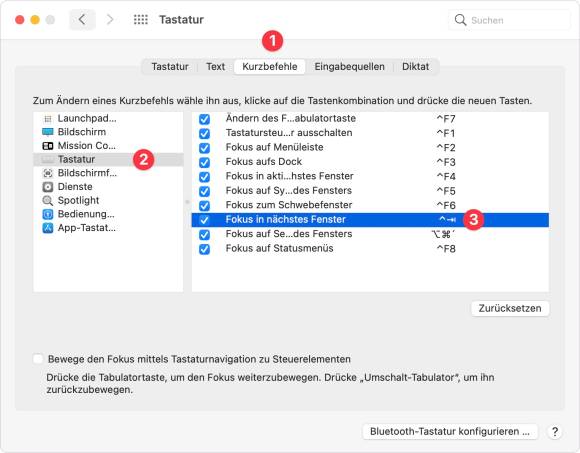Click Bluetooth-Tastatur konfigurieren button

[450, 432]
